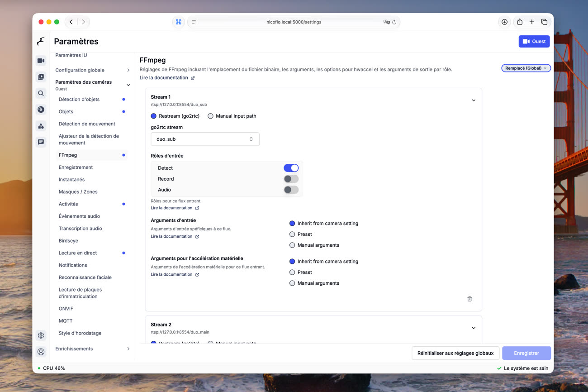Enable the Audio role switch
This screenshot has height=392, width=588.
click(x=291, y=190)
